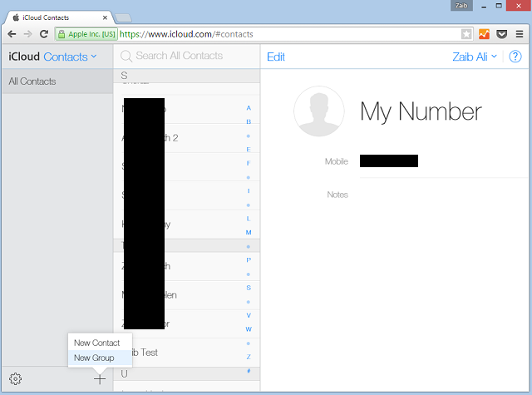Viewport: 532px width, 395px height.
Task: Jump to letter P in index
Action: (249, 260)
